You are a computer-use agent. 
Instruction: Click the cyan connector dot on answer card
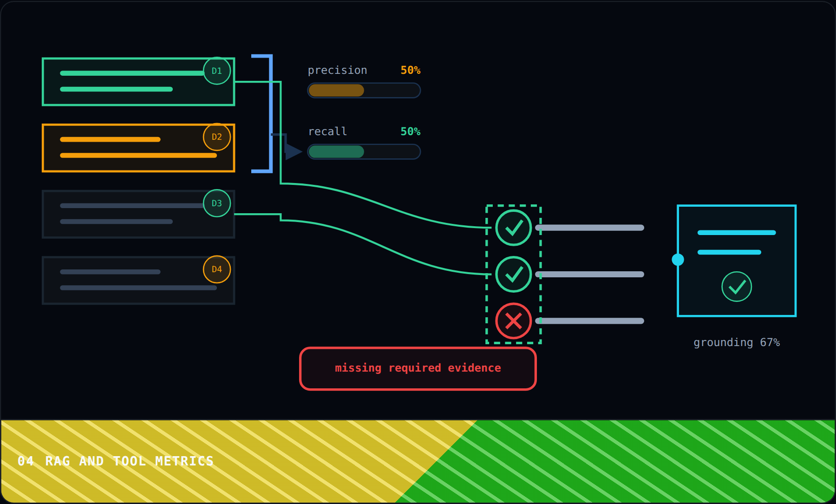(678, 260)
